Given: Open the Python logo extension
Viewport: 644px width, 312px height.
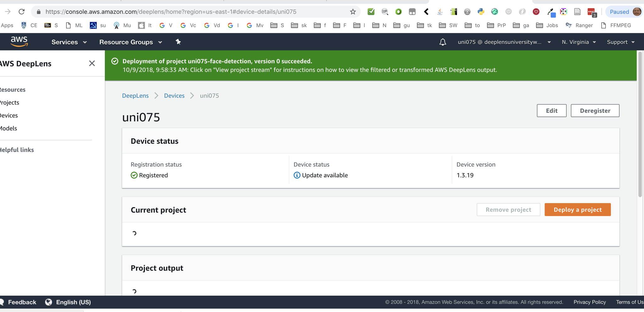Looking at the screenshot, I should tap(481, 12).
